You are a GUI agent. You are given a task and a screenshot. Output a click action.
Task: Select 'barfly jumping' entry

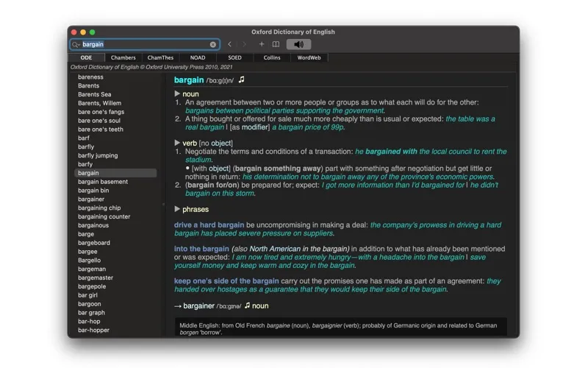tap(98, 155)
